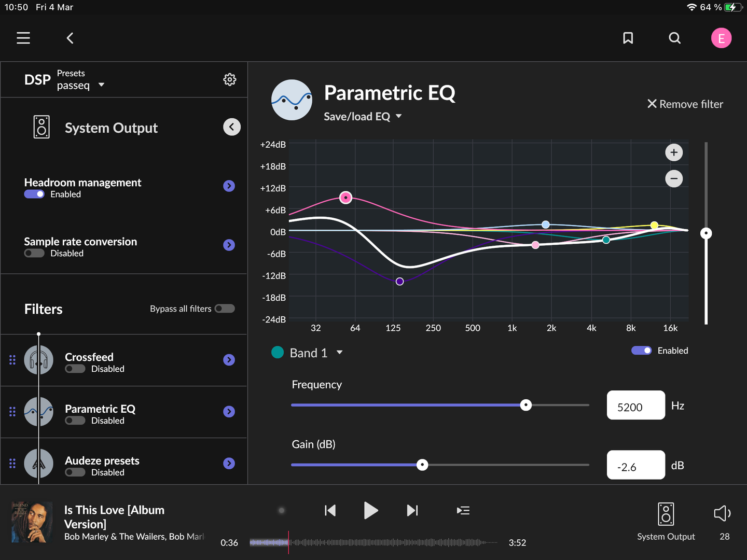Viewport: 747px width, 560px height.
Task: Click the Parametric EQ filter icon in the list
Action: pyautogui.click(x=38, y=412)
